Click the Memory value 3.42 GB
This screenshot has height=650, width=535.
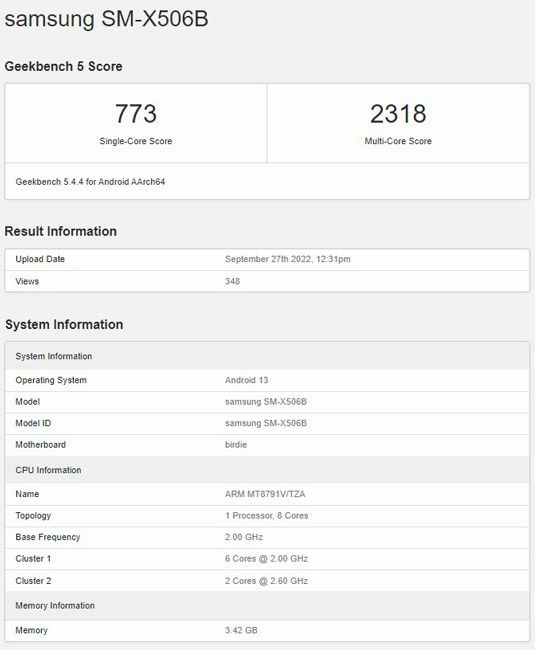tap(241, 630)
